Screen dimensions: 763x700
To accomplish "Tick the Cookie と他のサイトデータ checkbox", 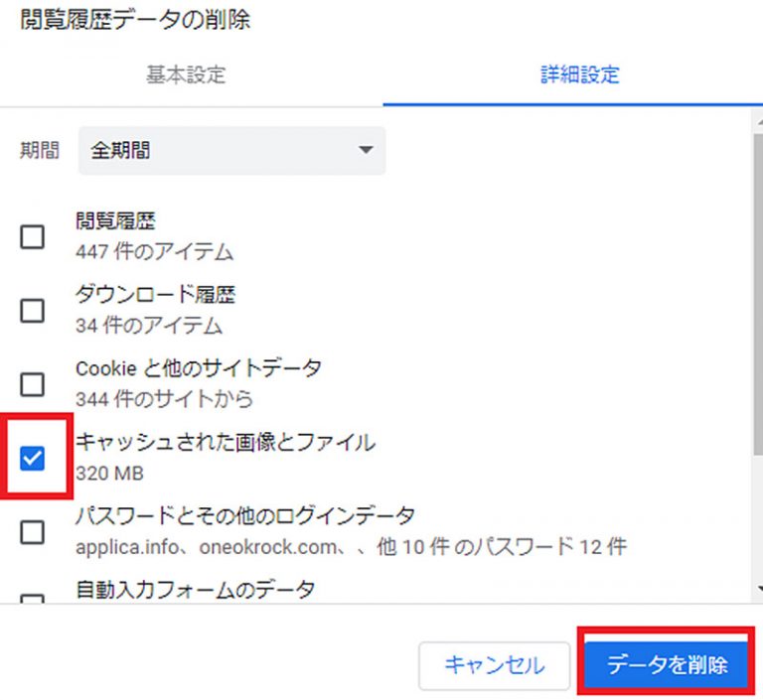I will pyautogui.click(x=33, y=384).
